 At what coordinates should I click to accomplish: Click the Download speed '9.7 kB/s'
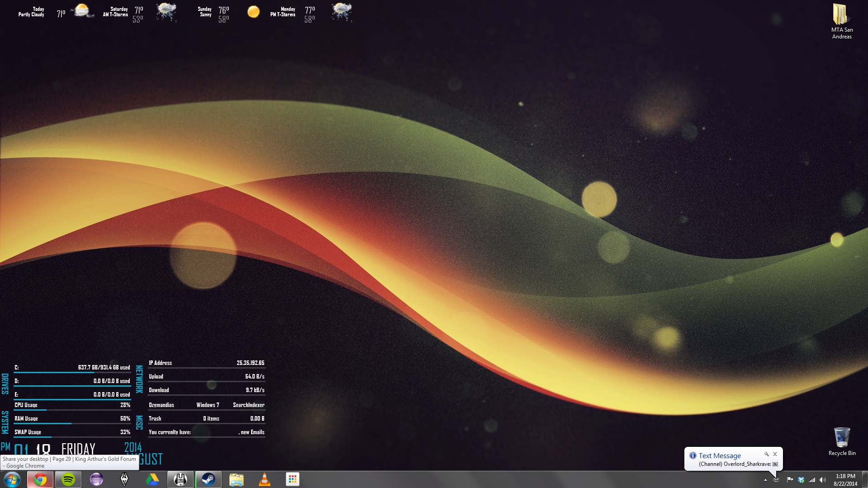[255, 390]
